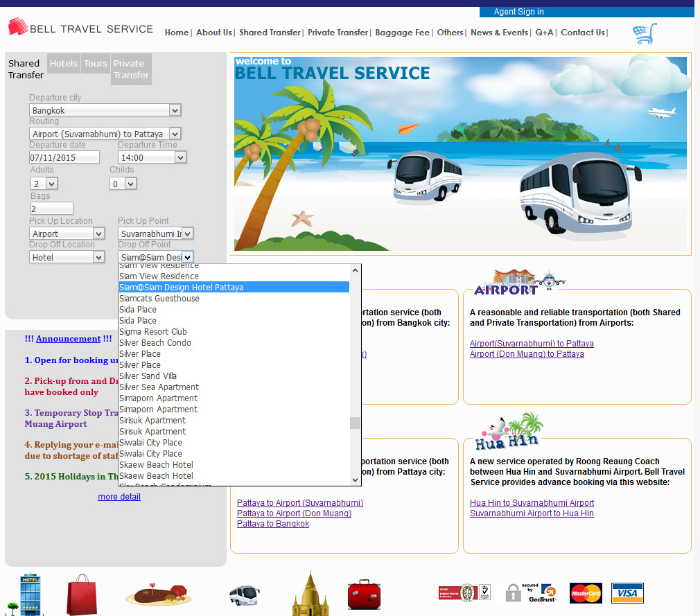Open the Pattaya to Airport (Suvarnabhumi) link
The height and width of the screenshot is (616, 700).
pos(300,502)
